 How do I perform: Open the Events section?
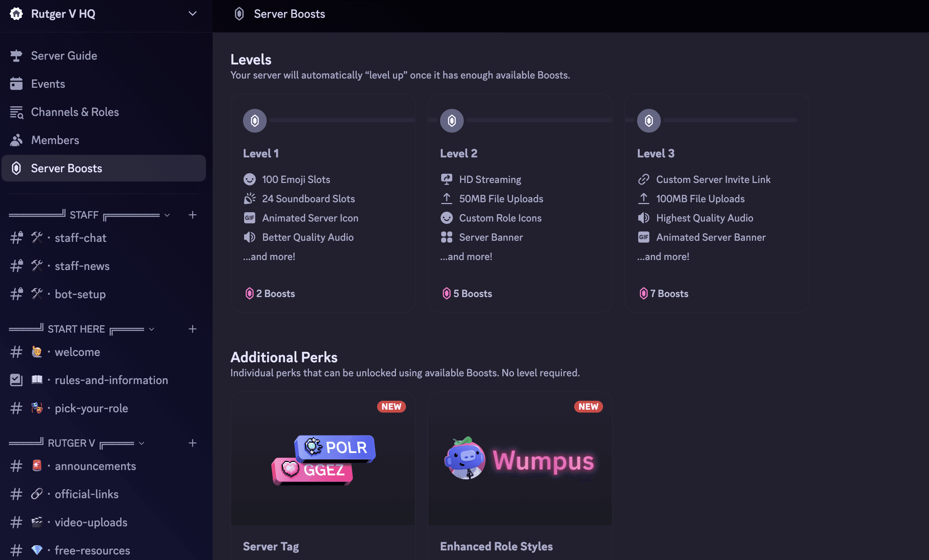pos(104,84)
